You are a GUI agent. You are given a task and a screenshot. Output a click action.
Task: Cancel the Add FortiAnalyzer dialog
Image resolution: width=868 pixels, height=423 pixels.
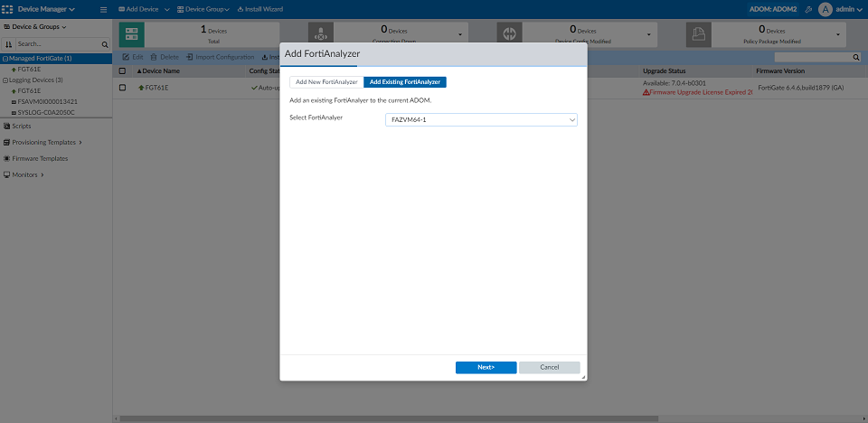point(550,368)
